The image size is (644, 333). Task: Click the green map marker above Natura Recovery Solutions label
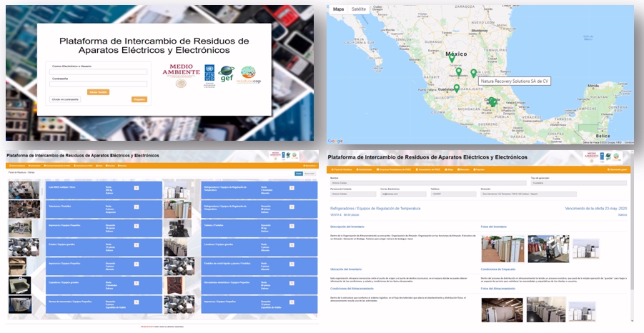click(473, 73)
